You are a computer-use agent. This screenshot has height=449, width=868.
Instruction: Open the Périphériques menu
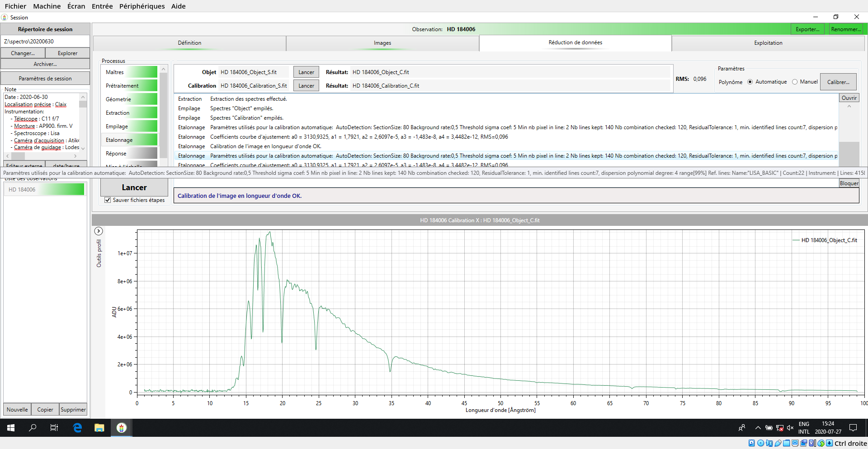pyautogui.click(x=142, y=6)
